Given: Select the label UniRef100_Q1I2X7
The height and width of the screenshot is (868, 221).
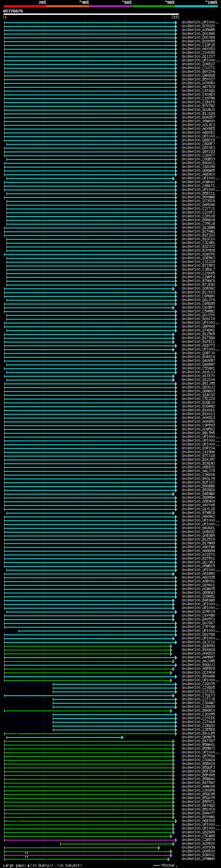Looking at the screenshot, I should (x=198, y=56).
